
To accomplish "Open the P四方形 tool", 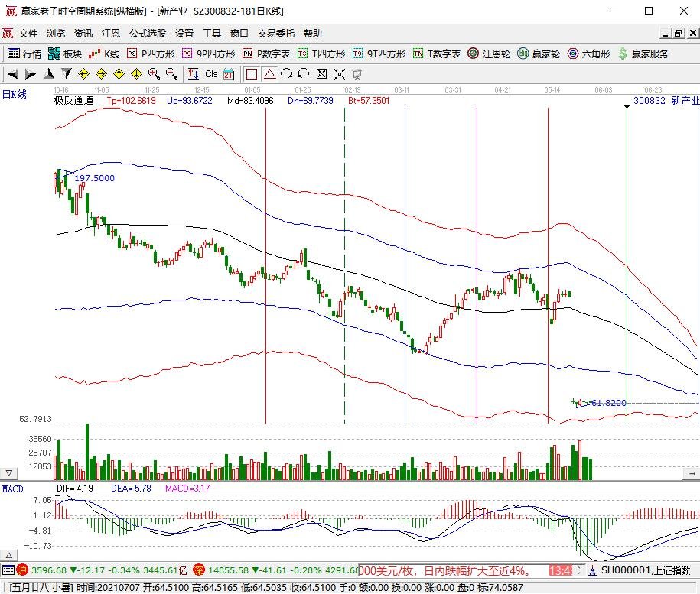I will pyautogui.click(x=151, y=54).
